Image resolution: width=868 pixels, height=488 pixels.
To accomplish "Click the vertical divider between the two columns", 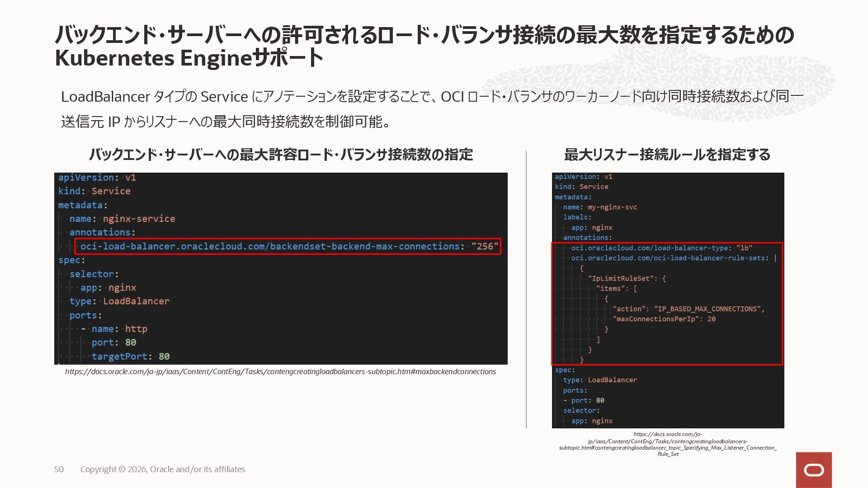I will click(526, 289).
